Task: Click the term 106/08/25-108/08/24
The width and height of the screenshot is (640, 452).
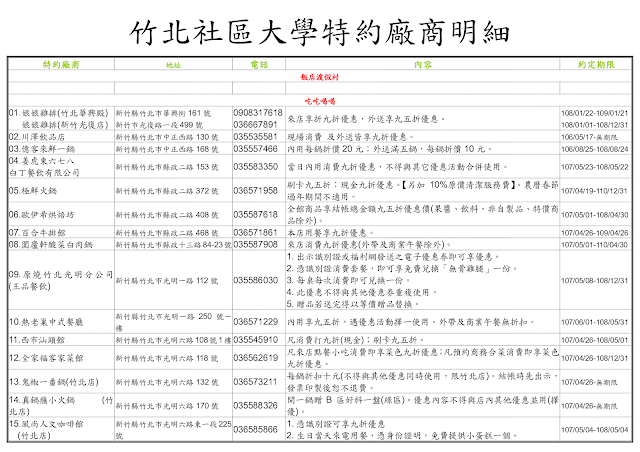Action: coord(595,149)
